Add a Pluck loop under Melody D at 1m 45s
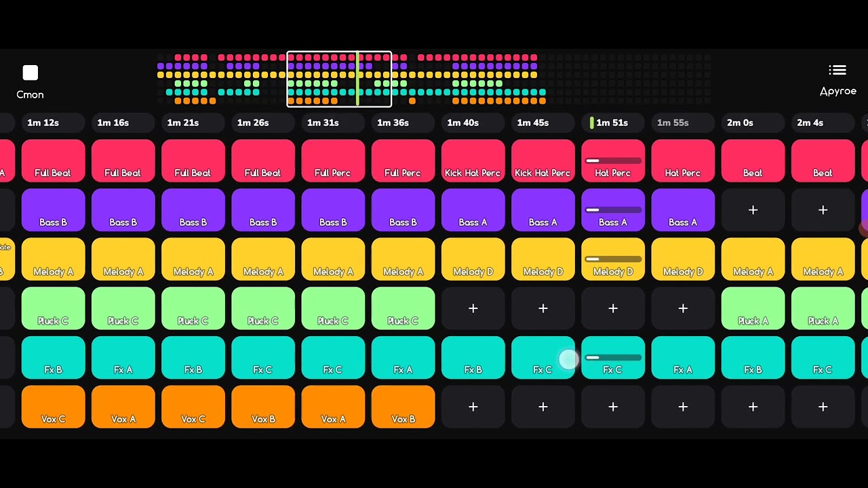 542,309
